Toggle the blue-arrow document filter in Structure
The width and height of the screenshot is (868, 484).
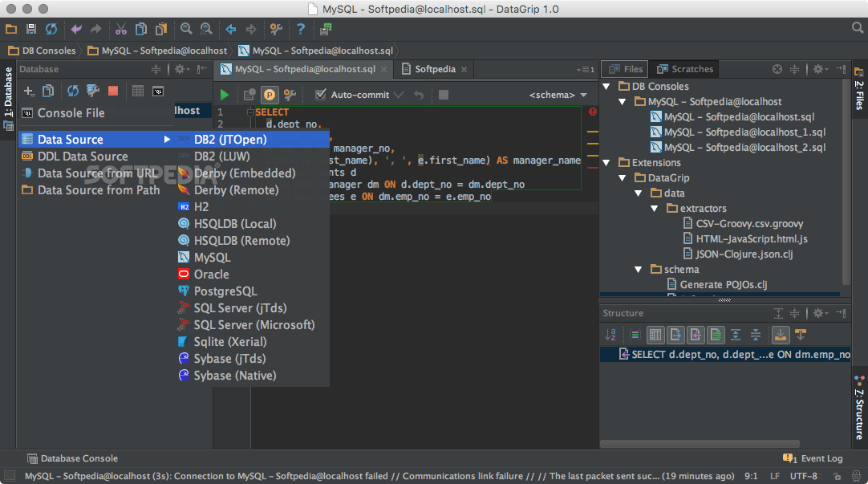click(675, 335)
